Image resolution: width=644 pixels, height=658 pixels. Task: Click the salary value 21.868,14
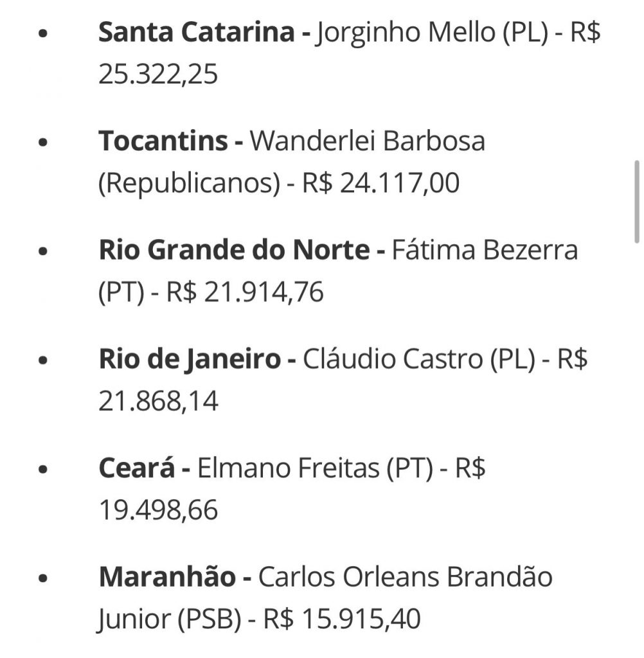tap(158, 402)
